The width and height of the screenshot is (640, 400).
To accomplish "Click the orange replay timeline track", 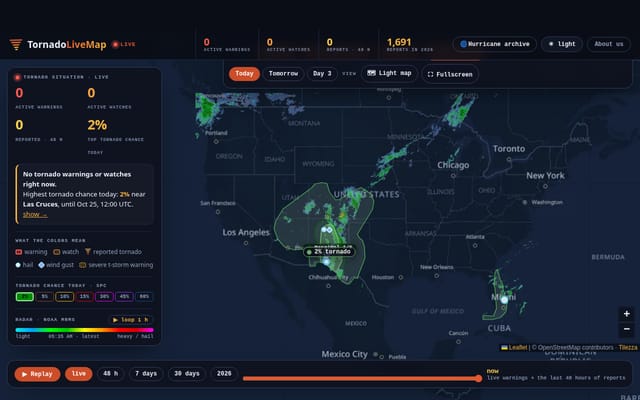I will 361,378.
